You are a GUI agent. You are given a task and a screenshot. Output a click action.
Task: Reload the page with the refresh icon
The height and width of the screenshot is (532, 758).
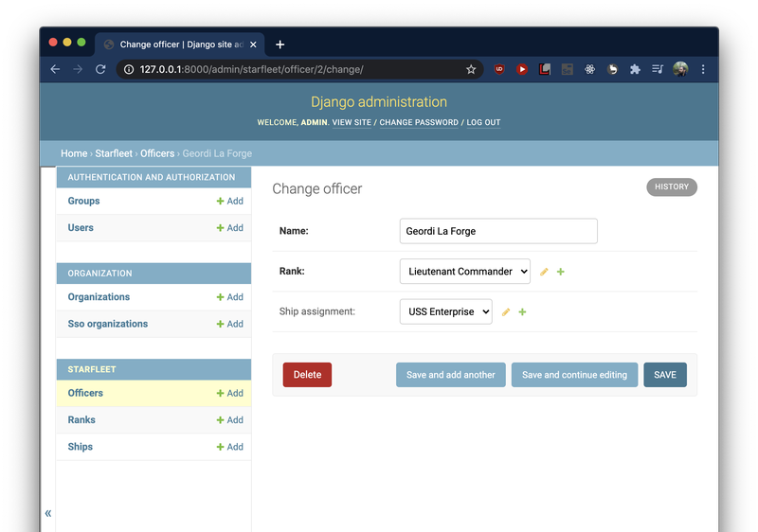click(x=100, y=69)
